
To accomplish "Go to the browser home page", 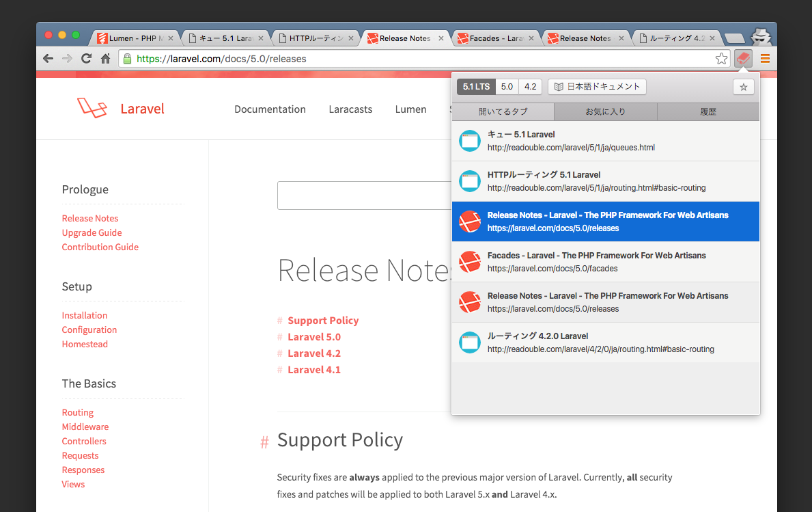I will (x=106, y=59).
